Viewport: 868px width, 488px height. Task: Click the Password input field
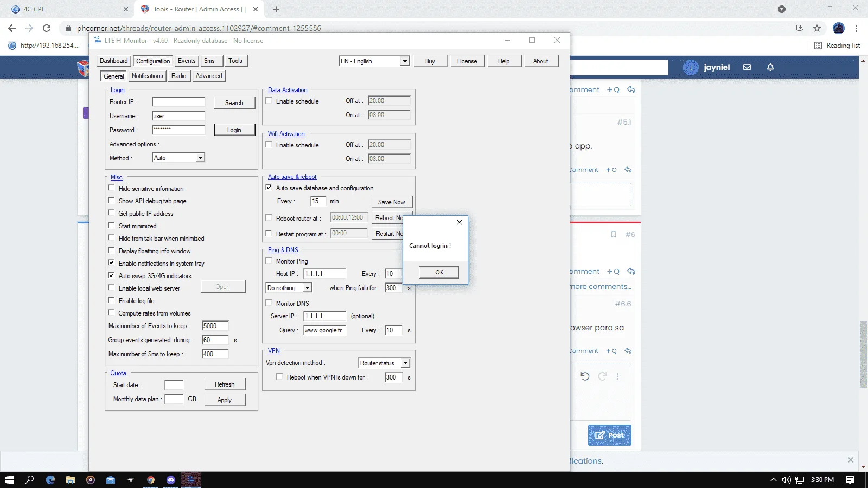point(178,130)
